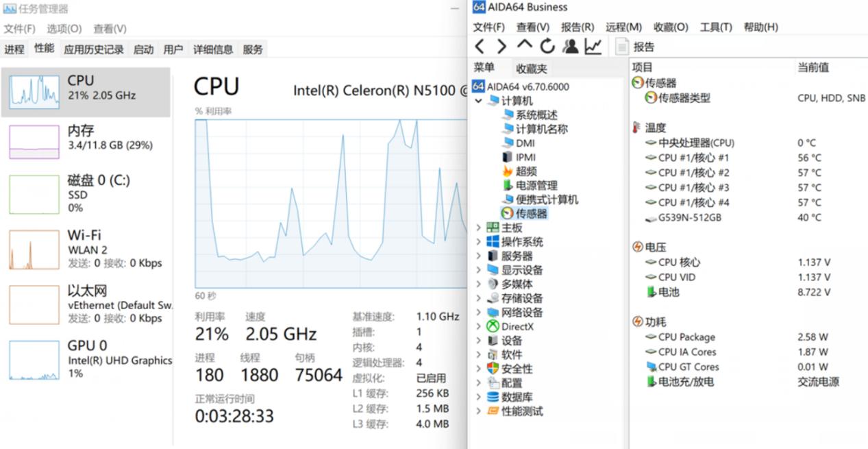Select the 传感器 tree item
The height and width of the screenshot is (449, 868).
(525, 213)
